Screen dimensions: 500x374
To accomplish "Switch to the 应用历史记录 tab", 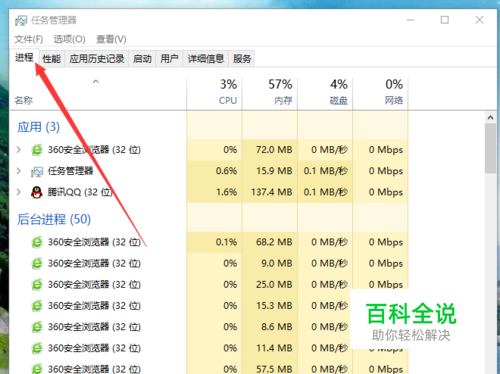I will [x=97, y=59].
